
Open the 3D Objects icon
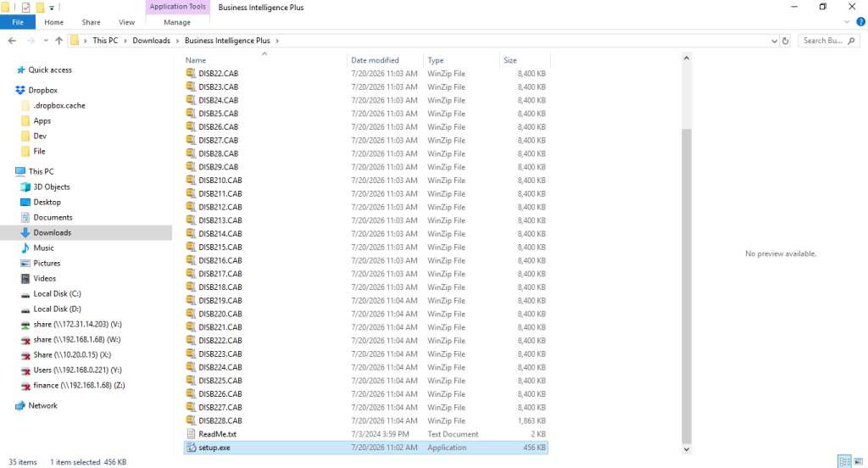pyautogui.click(x=25, y=187)
